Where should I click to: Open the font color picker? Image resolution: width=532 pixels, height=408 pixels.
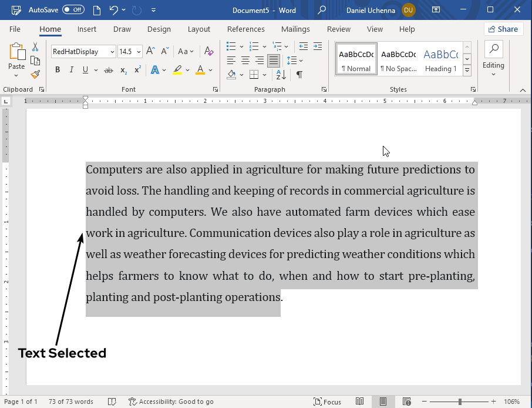pos(211,69)
